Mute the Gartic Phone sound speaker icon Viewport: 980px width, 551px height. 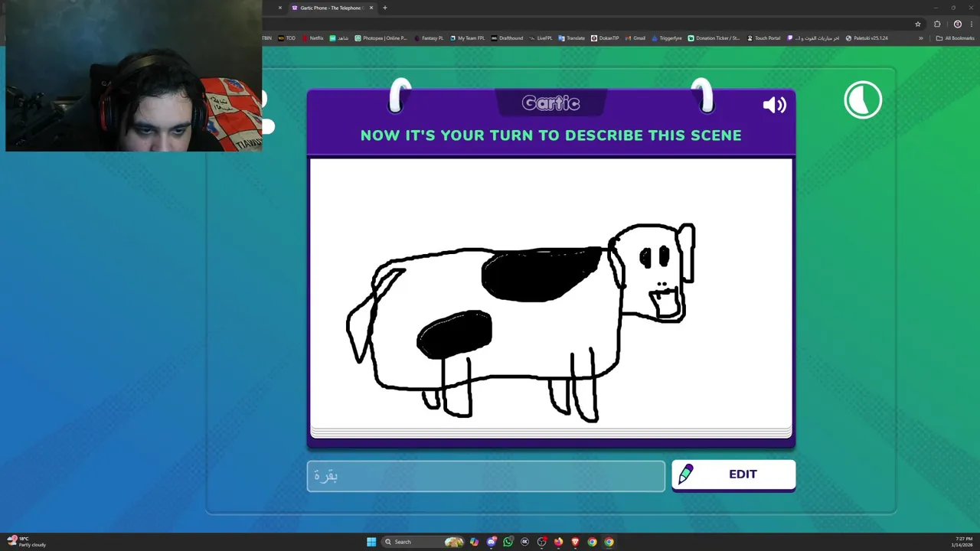coord(774,105)
